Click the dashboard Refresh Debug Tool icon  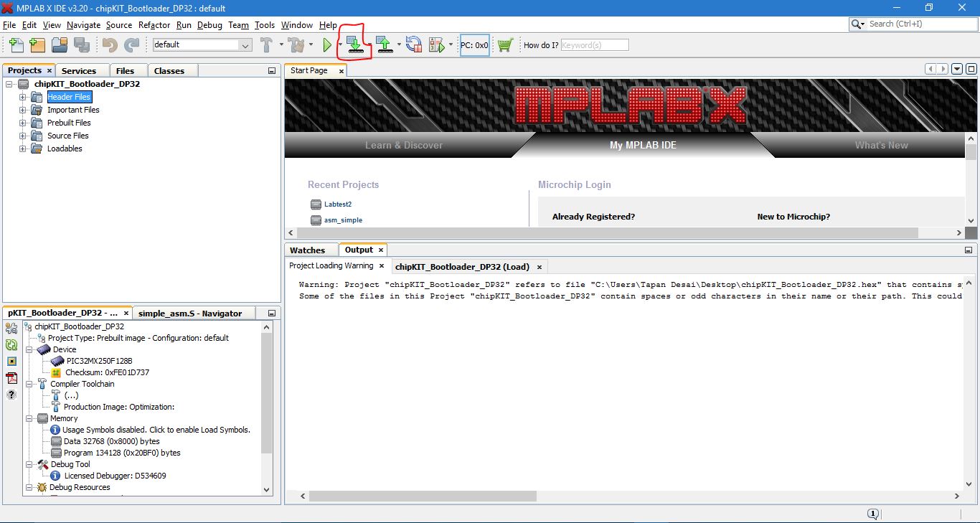tap(11, 345)
